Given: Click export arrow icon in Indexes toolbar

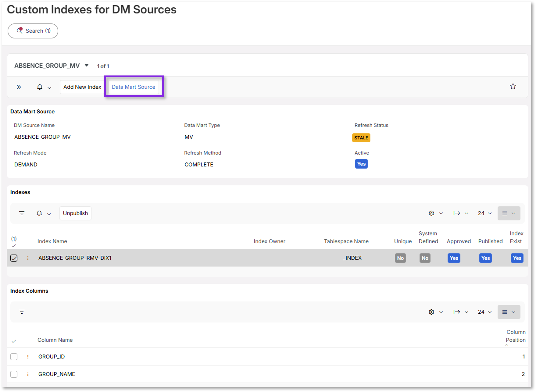Looking at the screenshot, I should point(457,213).
